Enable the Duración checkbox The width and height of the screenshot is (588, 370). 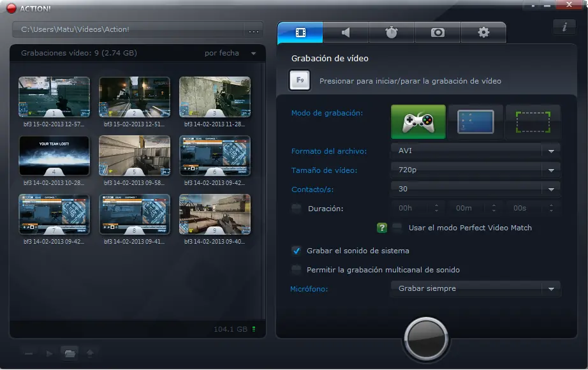pyautogui.click(x=297, y=209)
